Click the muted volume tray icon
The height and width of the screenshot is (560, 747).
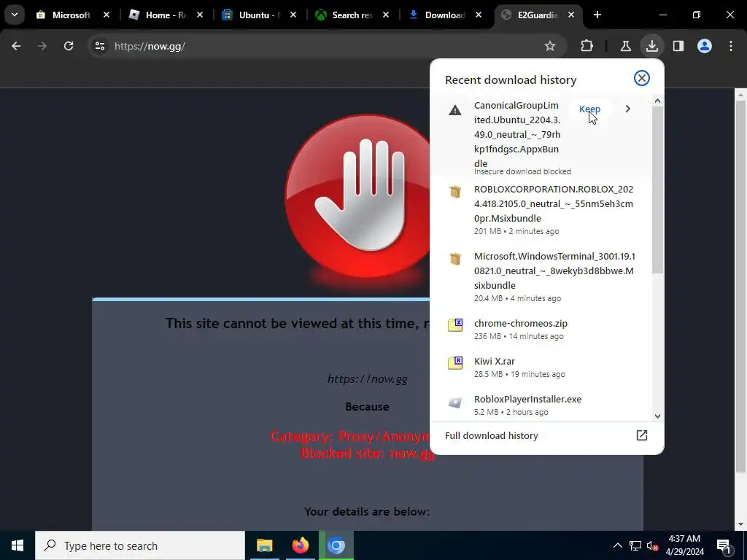click(653, 545)
